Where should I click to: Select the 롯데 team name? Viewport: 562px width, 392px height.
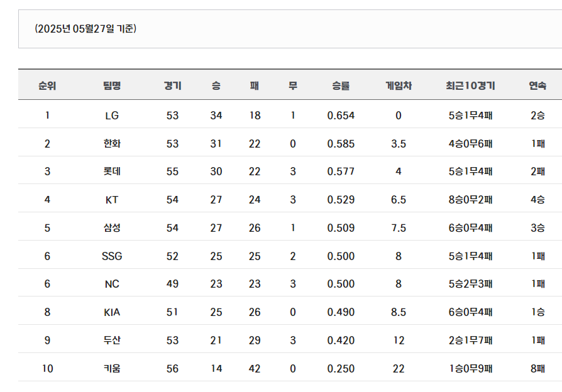tap(112, 171)
